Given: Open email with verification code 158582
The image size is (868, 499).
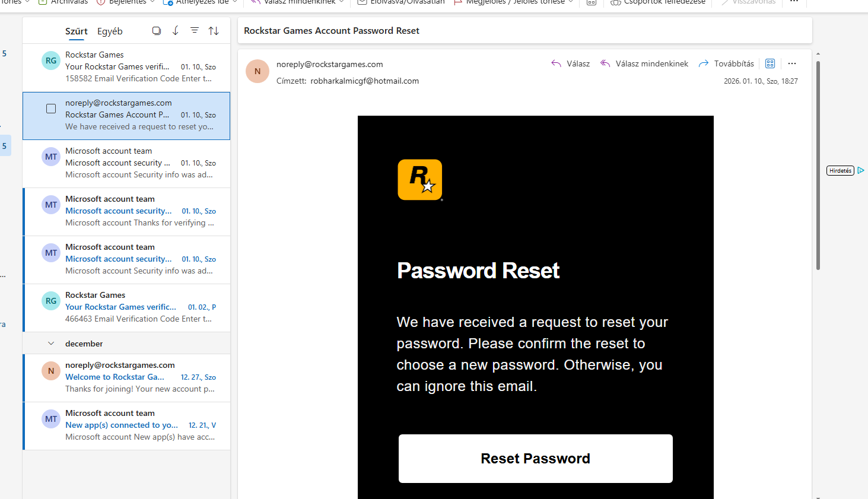Looking at the screenshot, I should (126, 67).
